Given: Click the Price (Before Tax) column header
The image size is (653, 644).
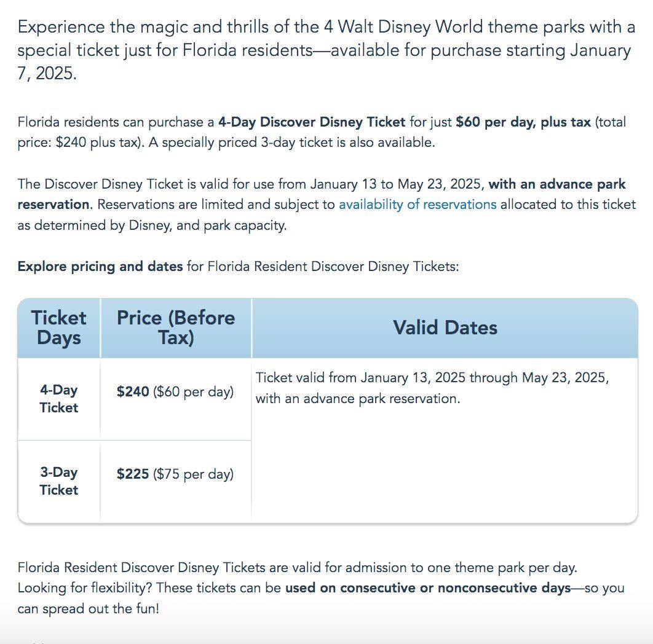Looking at the screenshot, I should tap(176, 328).
